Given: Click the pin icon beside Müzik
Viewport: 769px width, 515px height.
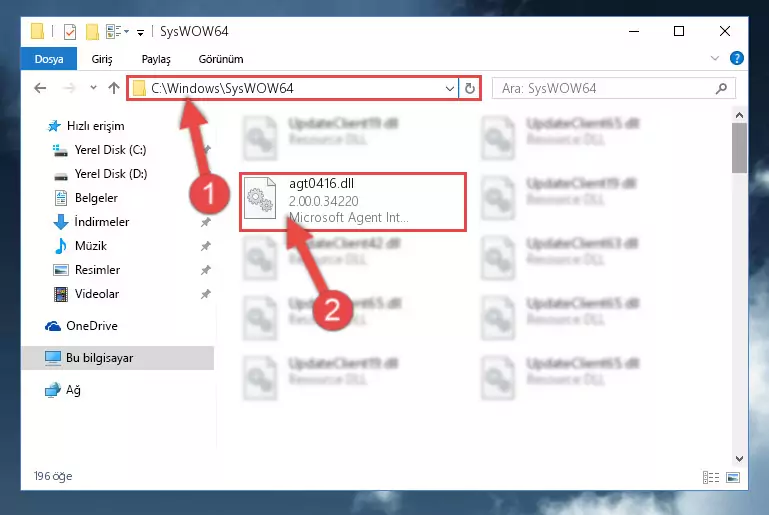Looking at the screenshot, I should 205,246.
